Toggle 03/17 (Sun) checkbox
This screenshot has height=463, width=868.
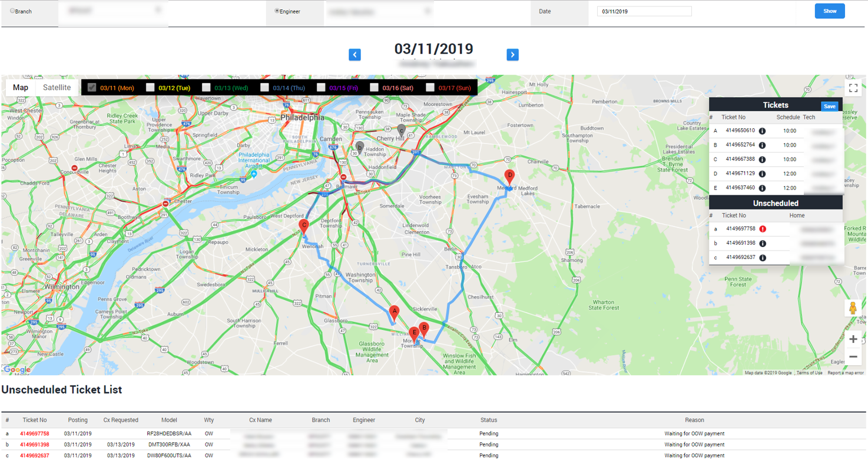pos(430,88)
